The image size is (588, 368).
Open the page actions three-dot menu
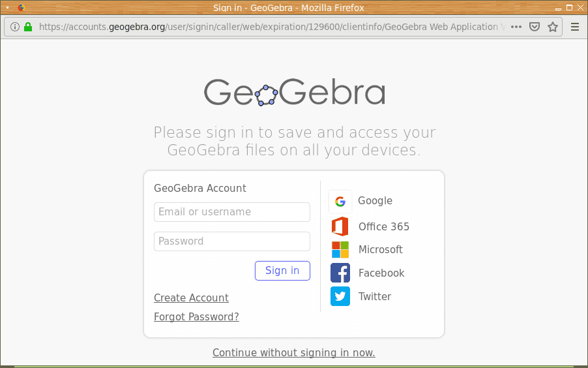pyautogui.click(x=516, y=27)
